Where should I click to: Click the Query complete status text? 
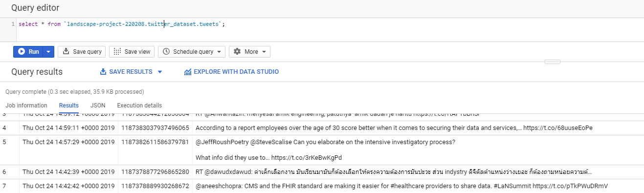pos(74,91)
